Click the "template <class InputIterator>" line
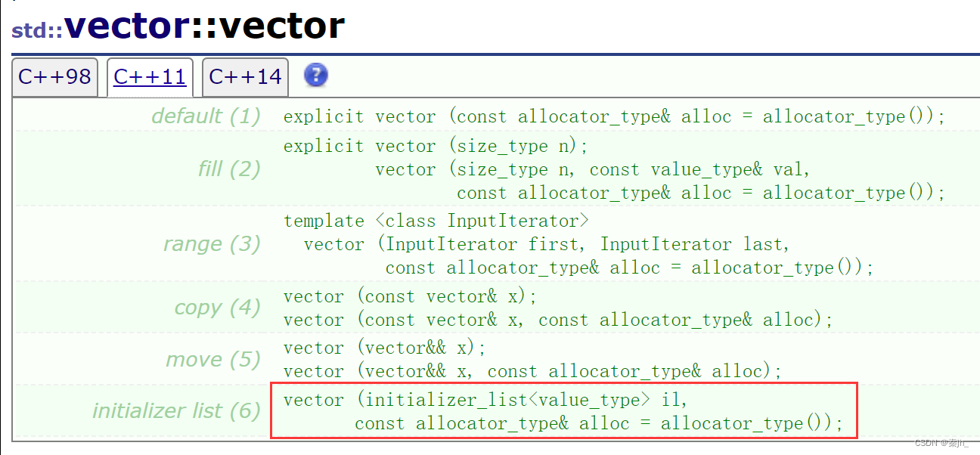 point(436,221)
